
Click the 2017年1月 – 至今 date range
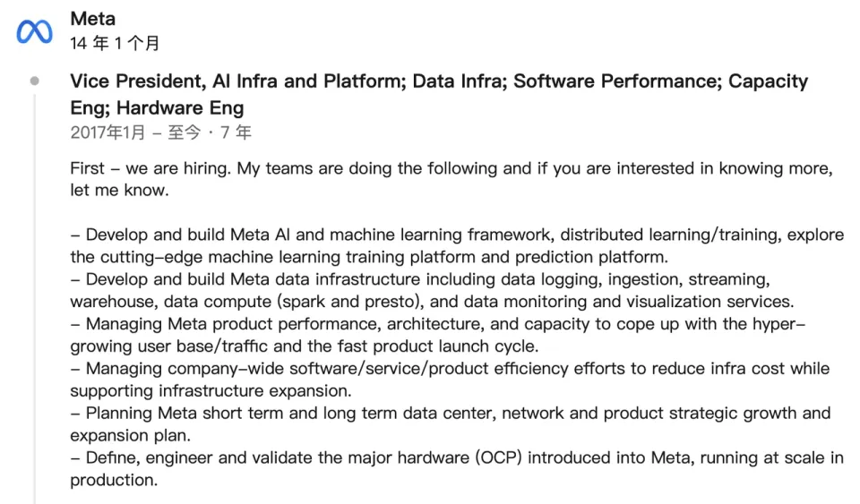[135, 132]
